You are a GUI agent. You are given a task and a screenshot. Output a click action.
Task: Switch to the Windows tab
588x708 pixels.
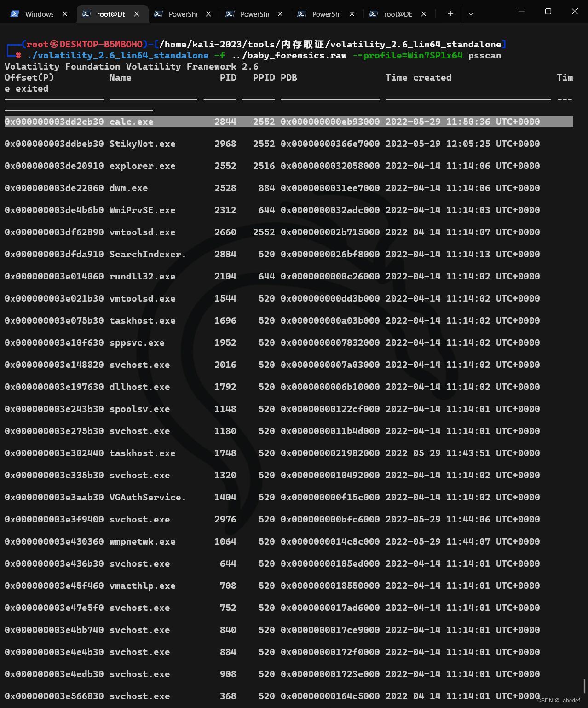[39, 14]
